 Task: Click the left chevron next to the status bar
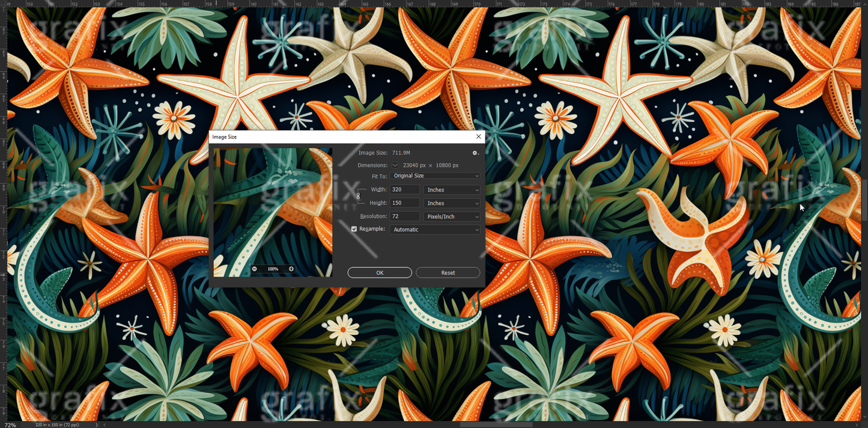(104, 424)
